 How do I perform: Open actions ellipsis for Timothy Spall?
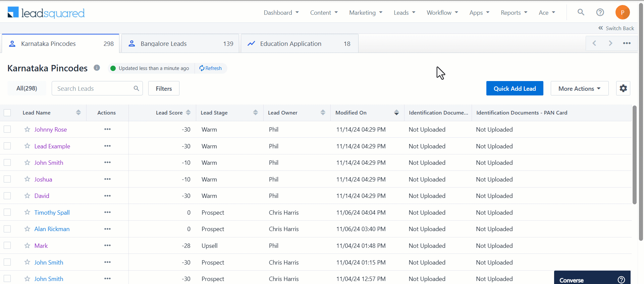[x=107, y=212]
